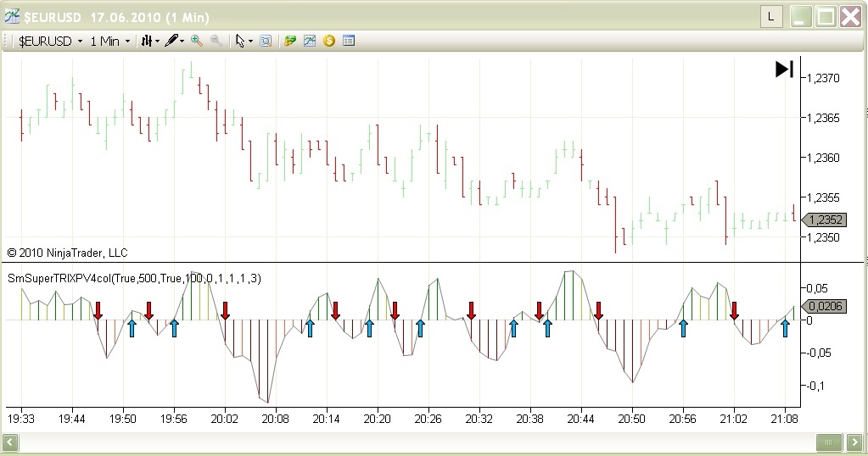Click the Zoom In magnifier icon
The height and width of the screenshot is (456, 868).
[x=197, y=41]
